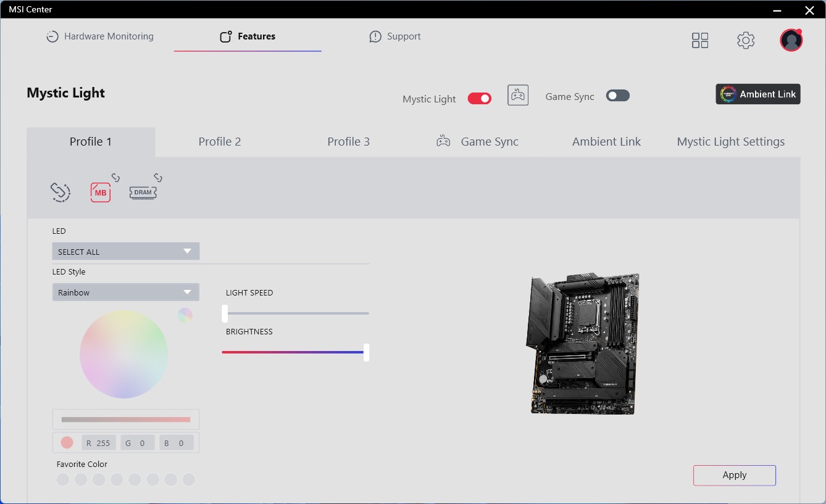Switch to the Profile 2 tab
Image resolution: width=826 pixels, height=504 pixels.
pos(220,142)
